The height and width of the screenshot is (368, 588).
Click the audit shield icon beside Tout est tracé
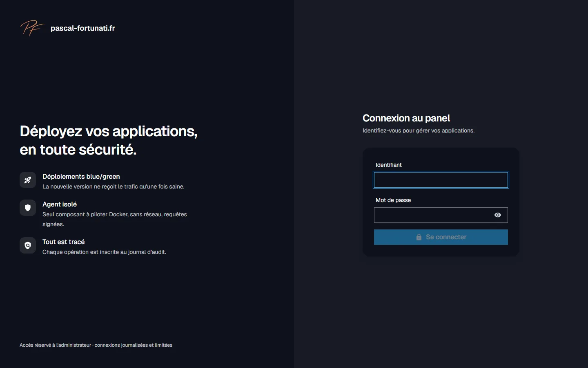pos(28,245)
